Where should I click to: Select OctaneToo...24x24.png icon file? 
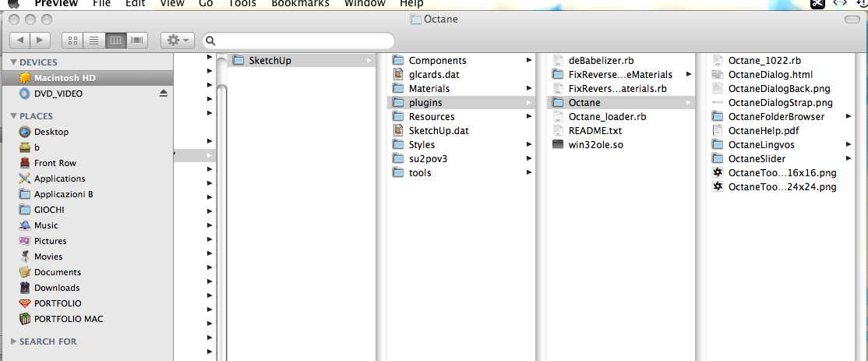pyautogui.click(x=781, y=186)
